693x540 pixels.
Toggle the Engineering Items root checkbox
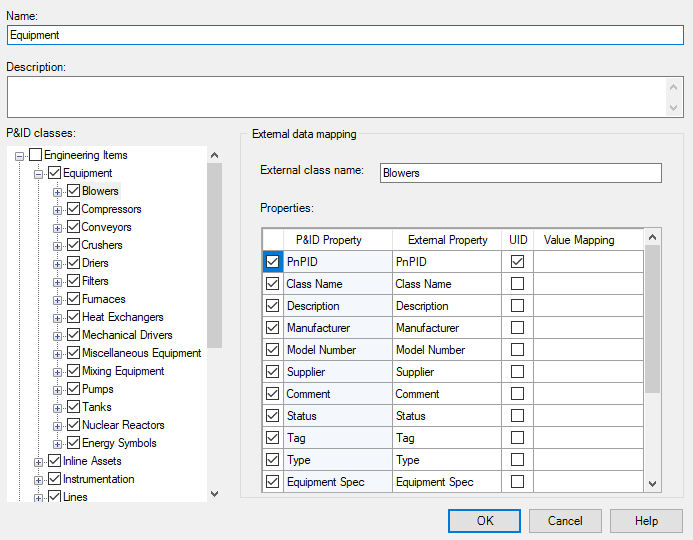click(36, 155)
